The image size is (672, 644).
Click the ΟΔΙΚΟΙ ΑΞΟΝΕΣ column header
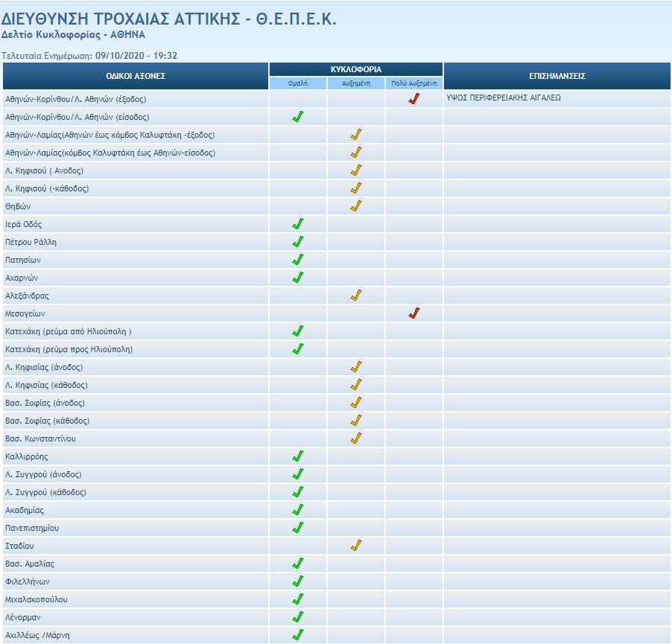point(136,76)
